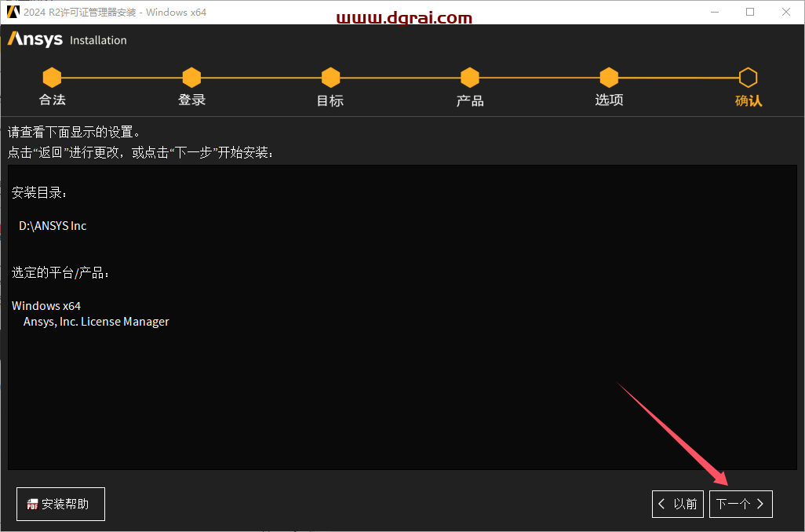The height and width of the screenshot is (532, 805).
Task: Minimize the installer window
Action: pyautogui.click(x=715, y=12)
